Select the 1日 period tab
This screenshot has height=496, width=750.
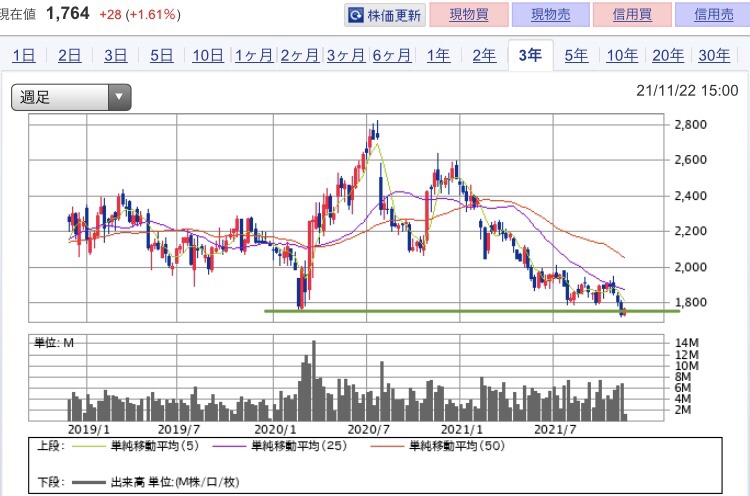(x=24, y=55)
